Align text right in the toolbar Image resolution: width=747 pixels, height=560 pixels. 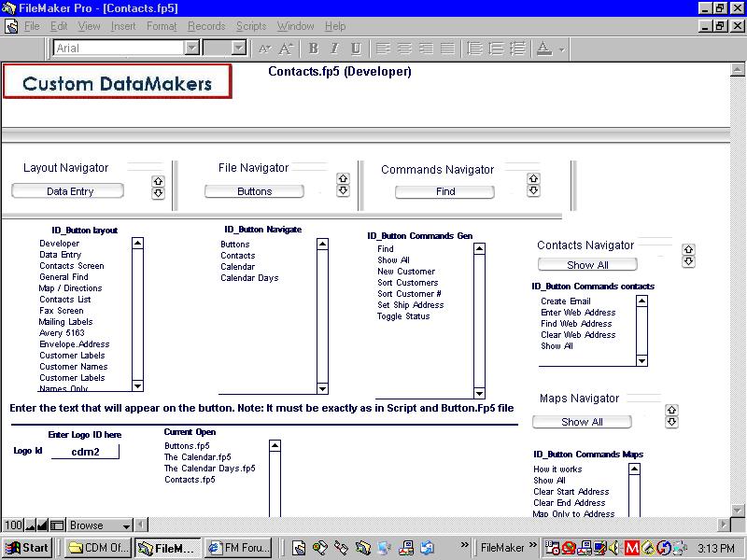tap(426, 49)
